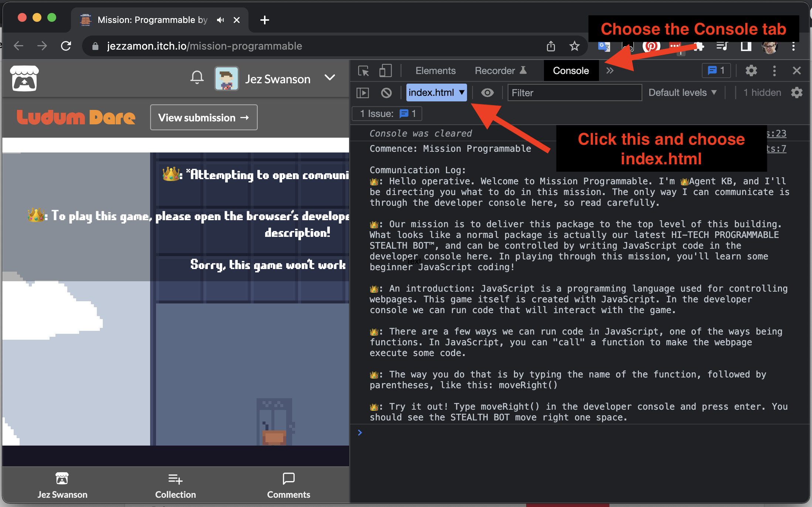812x507 pixels.
Task: Click the address bar URL
Action: (x=204, y=46)
